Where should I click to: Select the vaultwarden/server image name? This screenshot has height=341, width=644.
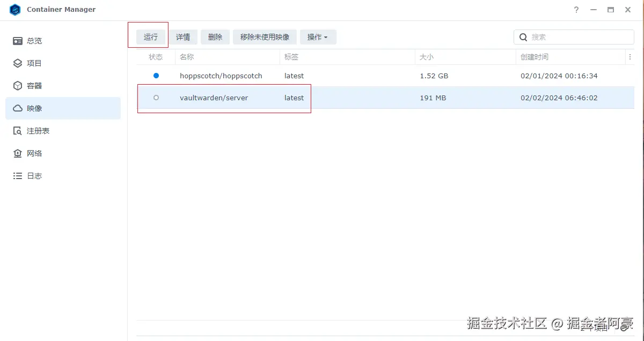(214, 98)
